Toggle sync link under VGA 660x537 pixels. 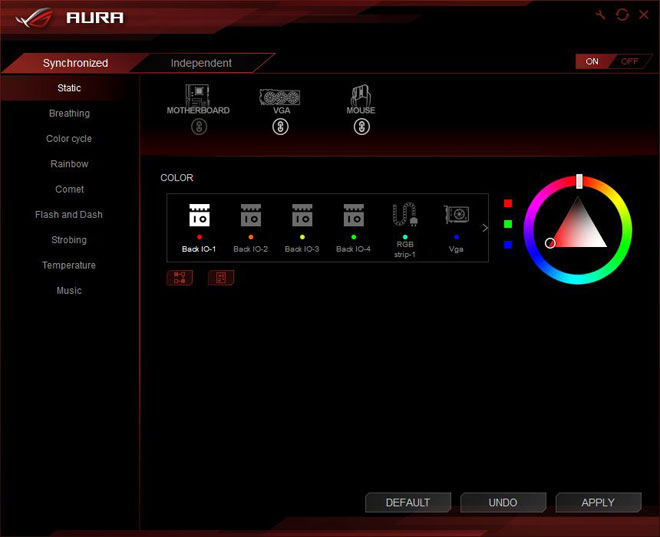tap(280, 127)
